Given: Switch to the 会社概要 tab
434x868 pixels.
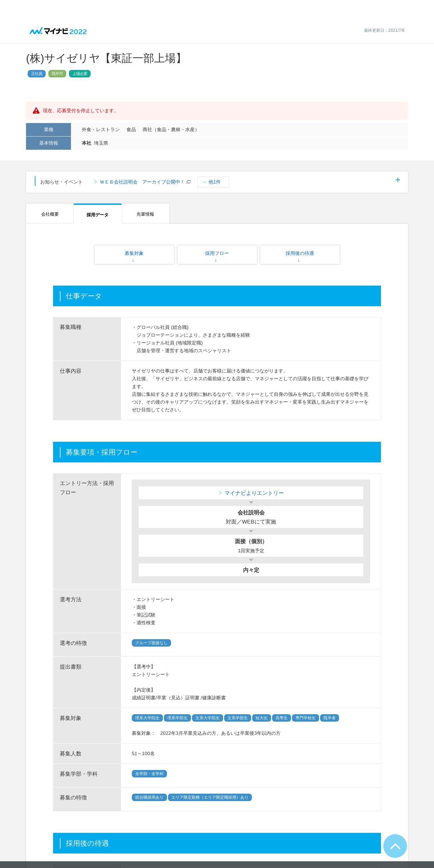Looking at the screenshot, I should click(x=50, y=214).
